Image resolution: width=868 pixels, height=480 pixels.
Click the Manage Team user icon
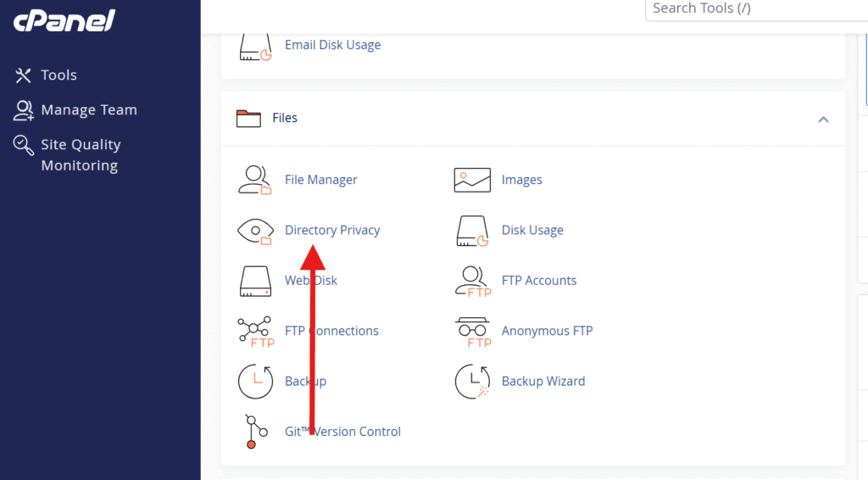(x=23, y=110)
